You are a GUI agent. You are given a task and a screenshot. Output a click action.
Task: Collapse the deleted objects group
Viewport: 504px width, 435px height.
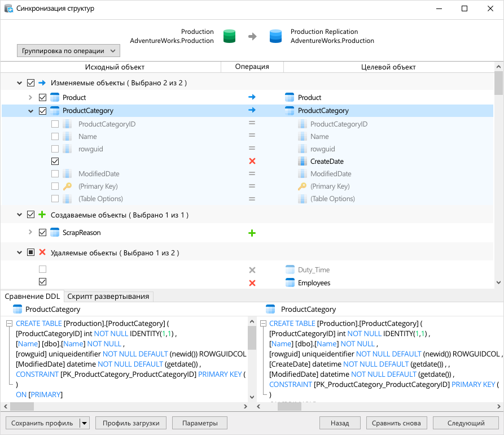pyautogui.click(x=19, y=253)
